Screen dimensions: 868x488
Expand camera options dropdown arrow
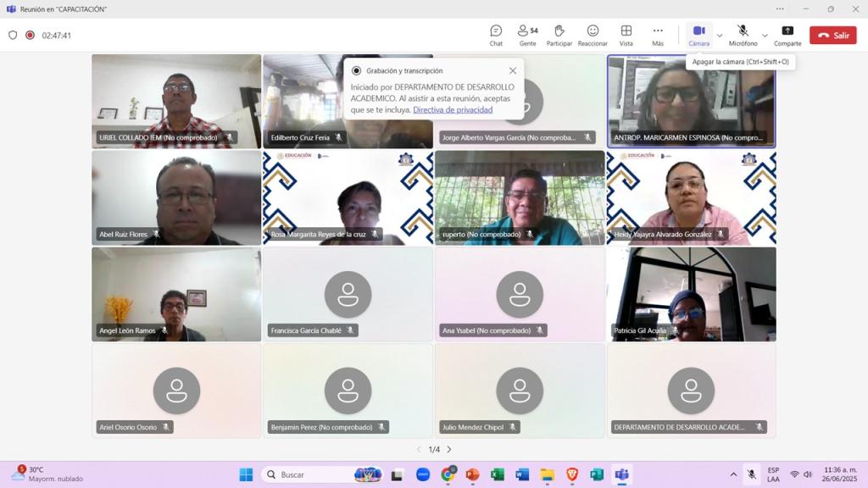pos(720,36)
